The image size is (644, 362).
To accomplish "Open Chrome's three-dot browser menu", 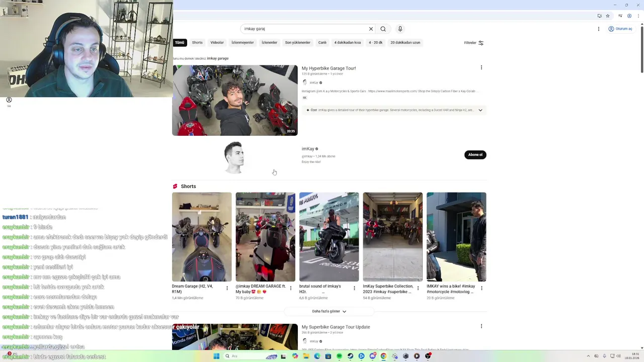I will (638, 16).
